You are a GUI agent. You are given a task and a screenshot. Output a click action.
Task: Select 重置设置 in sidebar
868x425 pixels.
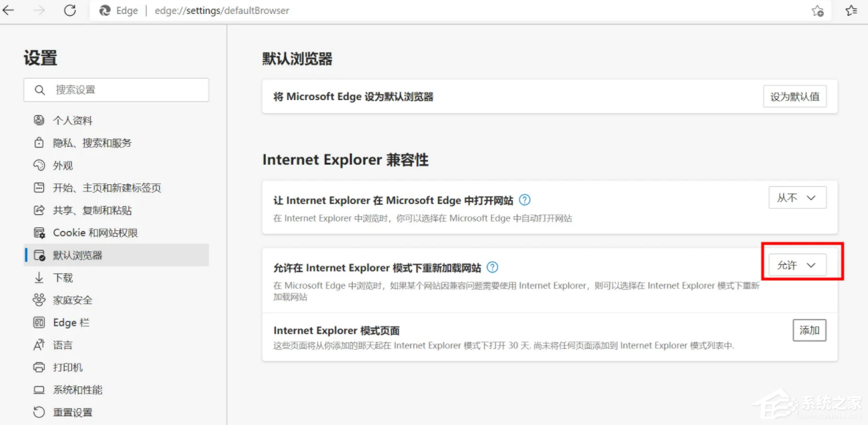(73, 412)
